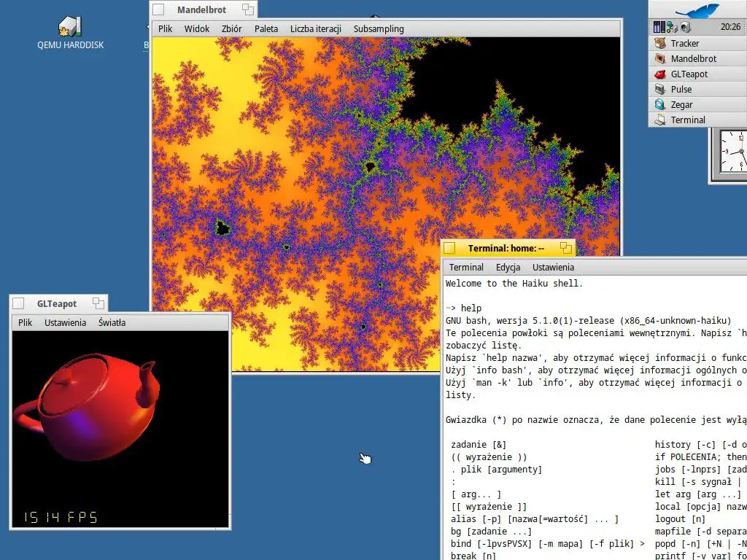Click the 'jobs [-lnprs]' terminal entry
747x560 pixels.
[701, 469]
